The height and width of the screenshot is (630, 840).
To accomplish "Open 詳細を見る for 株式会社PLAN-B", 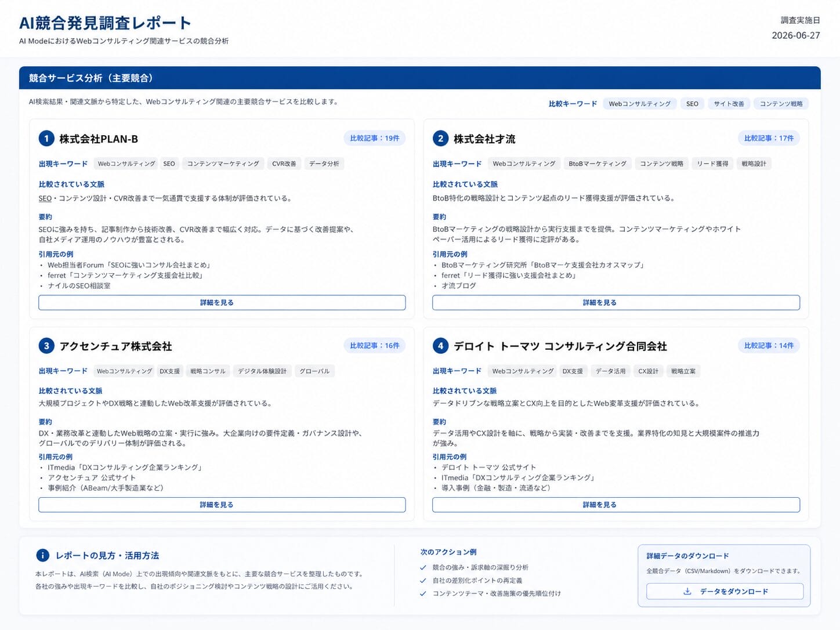I will click(x=222, y=303).
